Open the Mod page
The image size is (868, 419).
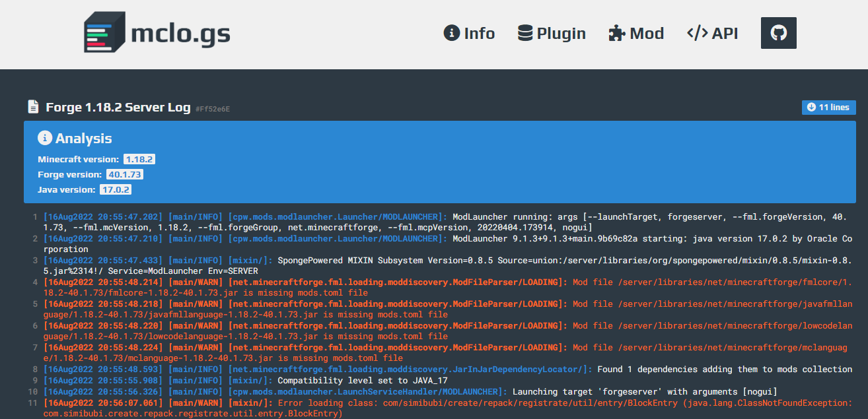tap(636, 33)
